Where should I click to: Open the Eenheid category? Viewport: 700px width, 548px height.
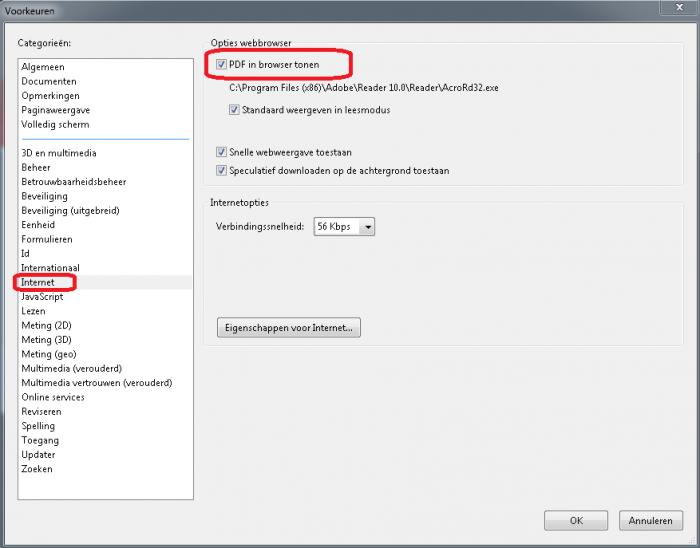point(38,225)
